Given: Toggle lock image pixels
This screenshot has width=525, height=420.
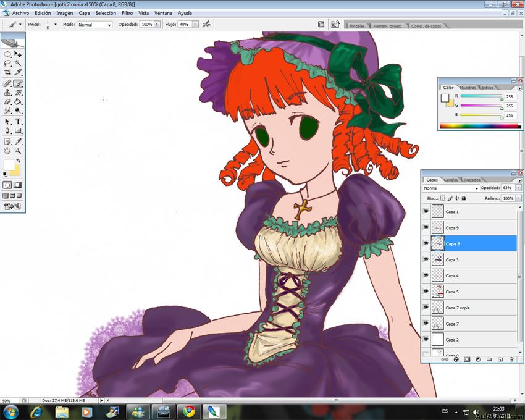Looking at the screenshot, I should [450, 198].
